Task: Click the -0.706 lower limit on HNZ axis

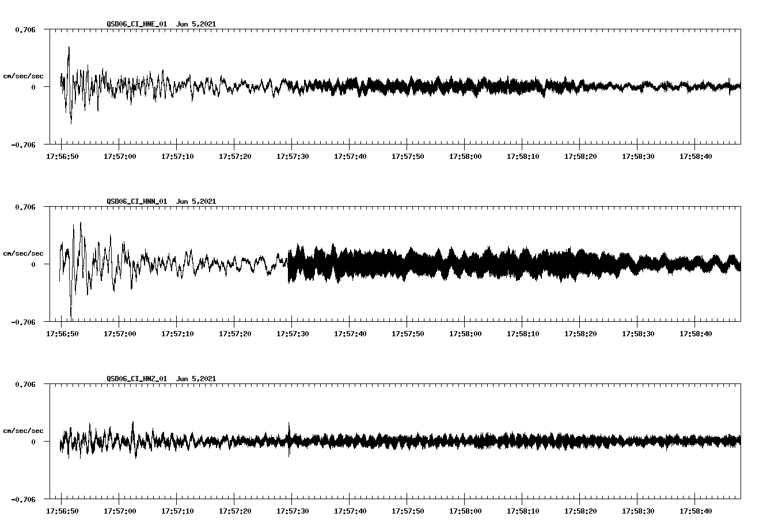Action: click(23, 499)
